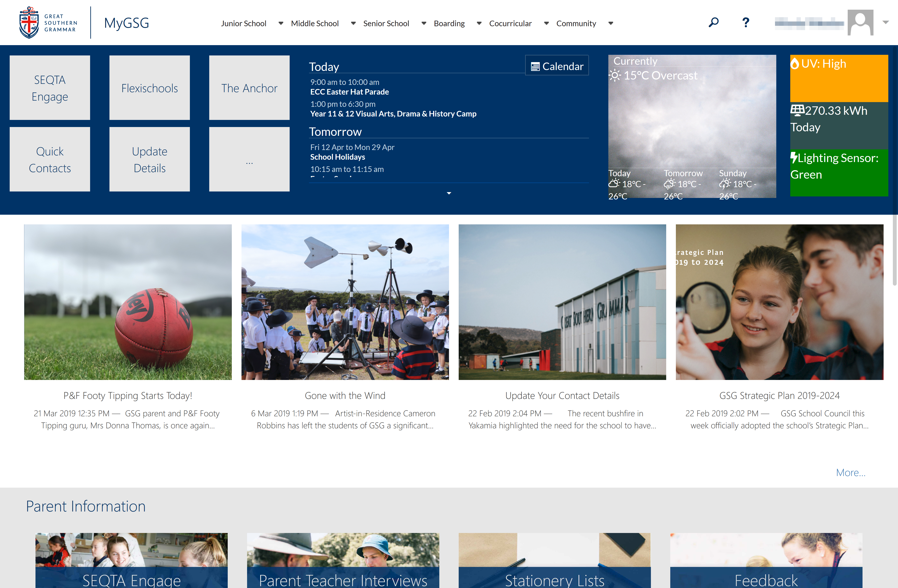Read GSG Strategic Plan 2019-2024 article

[780, 396]
